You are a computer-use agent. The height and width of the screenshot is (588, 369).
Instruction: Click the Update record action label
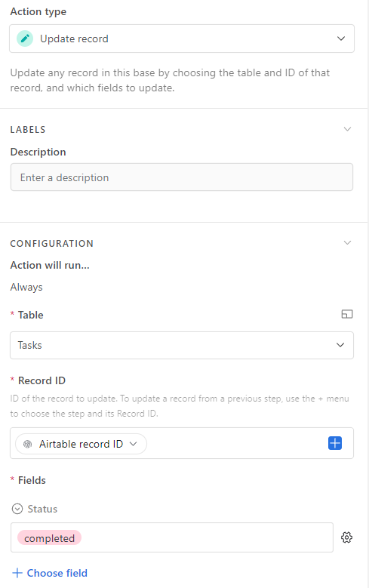74,38
